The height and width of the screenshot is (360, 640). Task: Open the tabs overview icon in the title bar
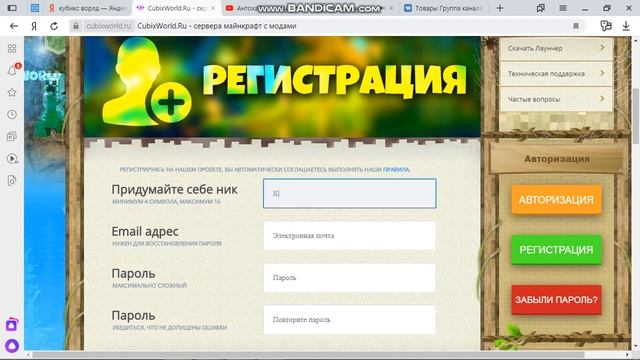coord(540,8)
